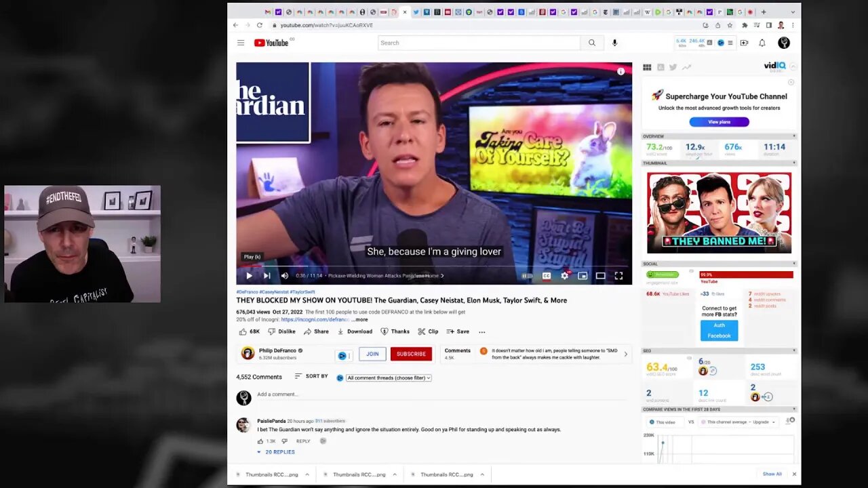Toggle theater mode view
The height and width of the screenshot is (488, 868).
[x=600, y=276]
